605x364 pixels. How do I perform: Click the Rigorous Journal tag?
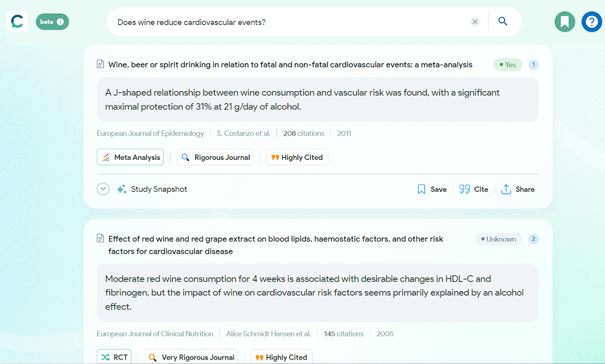click(x=215, y=157)
